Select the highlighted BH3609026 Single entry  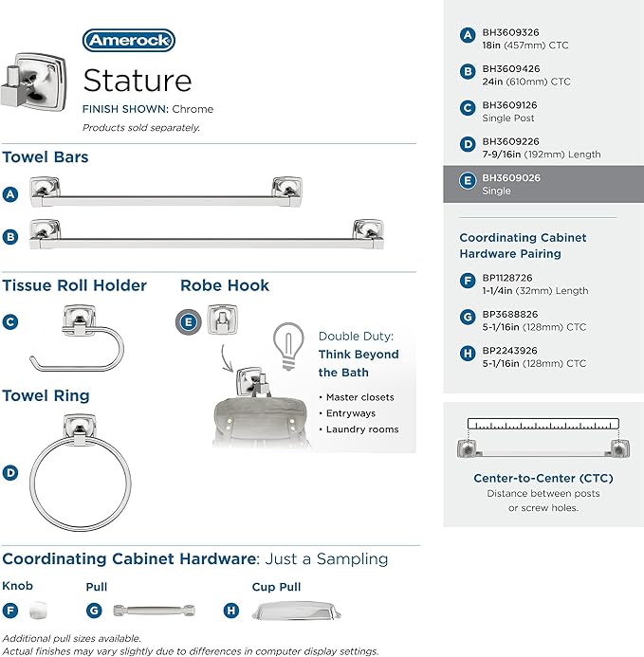coord(543,184)
